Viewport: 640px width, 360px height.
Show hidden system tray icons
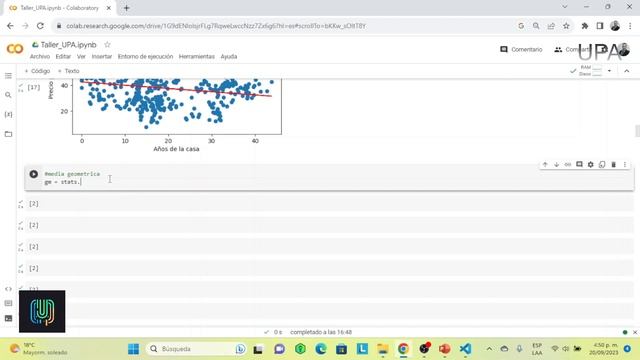tap(489, 349)
